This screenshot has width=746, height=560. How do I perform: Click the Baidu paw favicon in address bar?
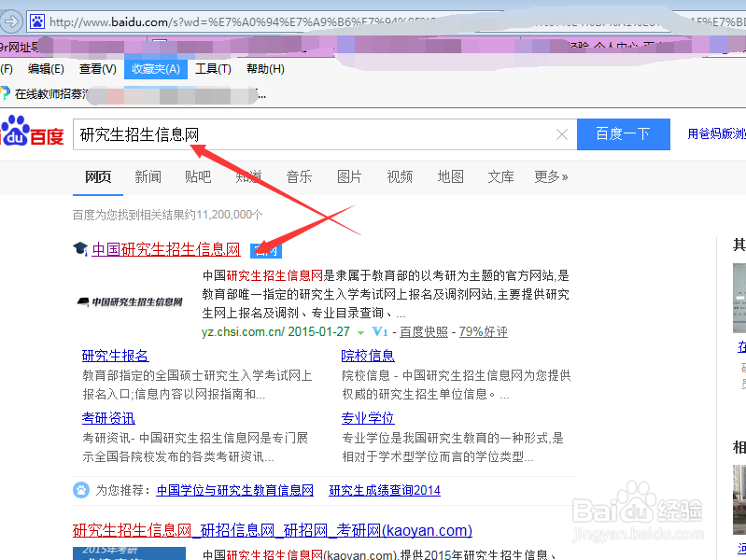click(37, 21)
